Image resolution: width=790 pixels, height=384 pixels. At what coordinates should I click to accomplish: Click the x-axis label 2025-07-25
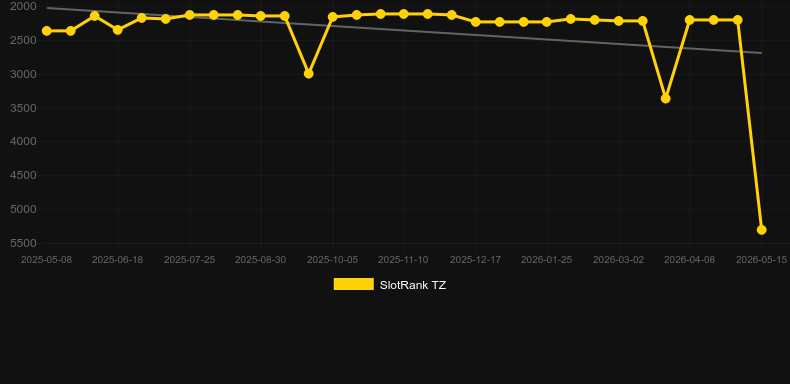(x=189, y=260)
